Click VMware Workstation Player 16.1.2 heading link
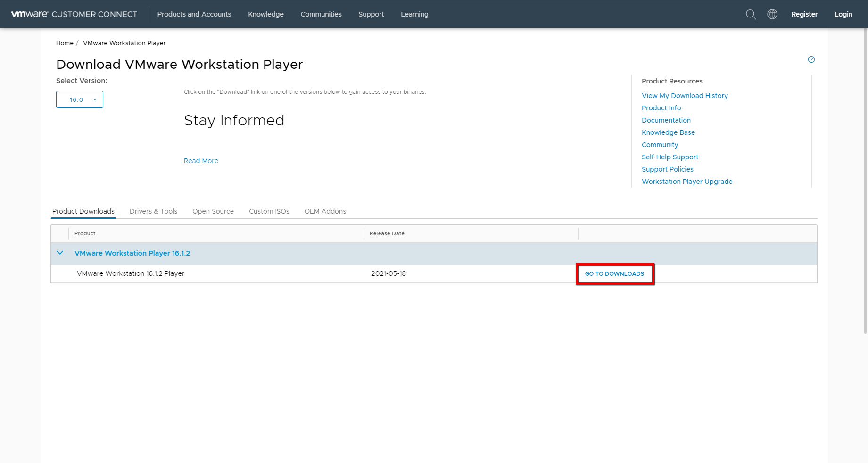Screen dimensions: 868x463 coord(132,253)
